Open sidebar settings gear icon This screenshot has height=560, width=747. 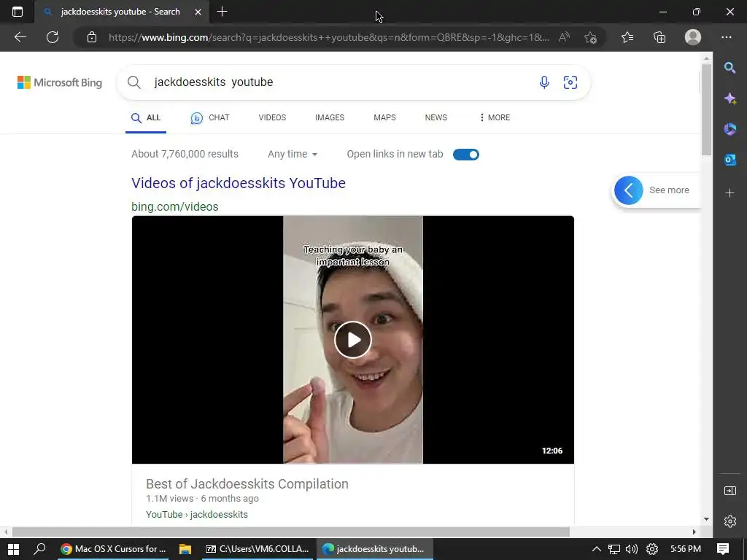pos(729,521)
